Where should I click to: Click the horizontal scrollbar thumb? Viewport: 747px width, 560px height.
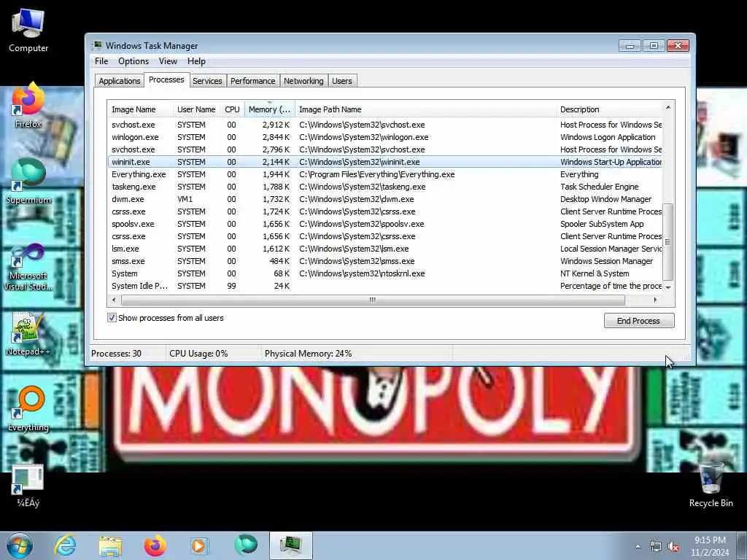373,300
